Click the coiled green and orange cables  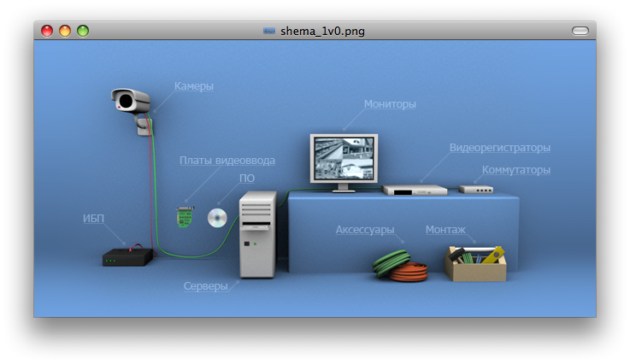pyautogui.click(x=400, y=266)
